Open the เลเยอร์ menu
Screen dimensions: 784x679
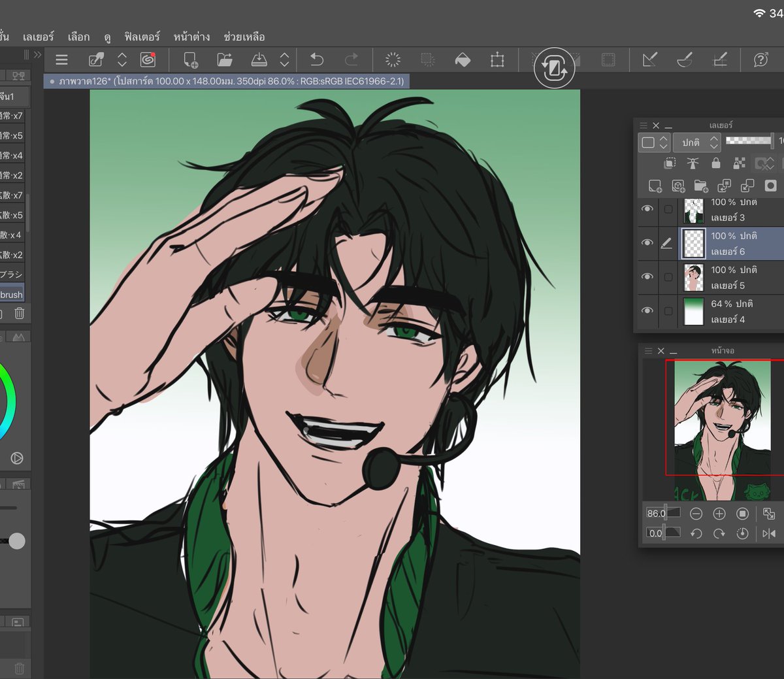point(38,37)
